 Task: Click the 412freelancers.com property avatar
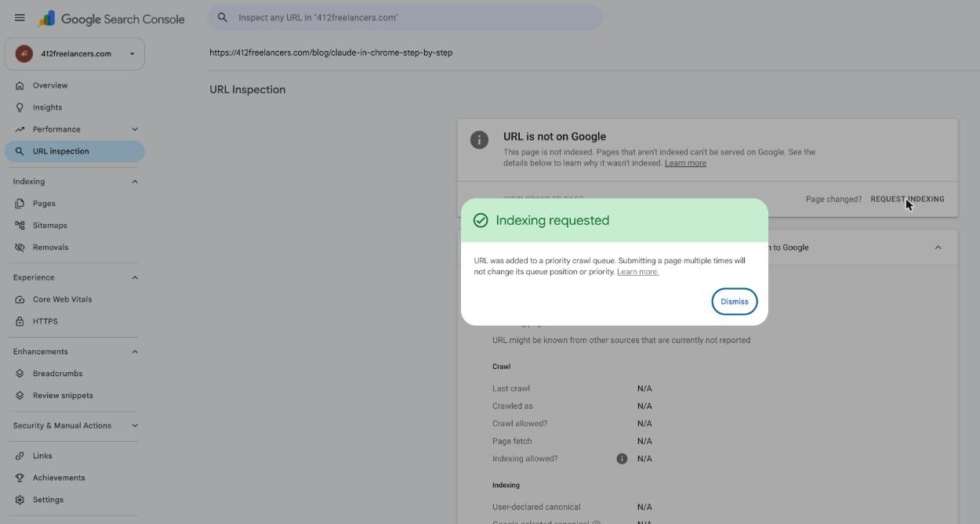[x=24, y=54]
